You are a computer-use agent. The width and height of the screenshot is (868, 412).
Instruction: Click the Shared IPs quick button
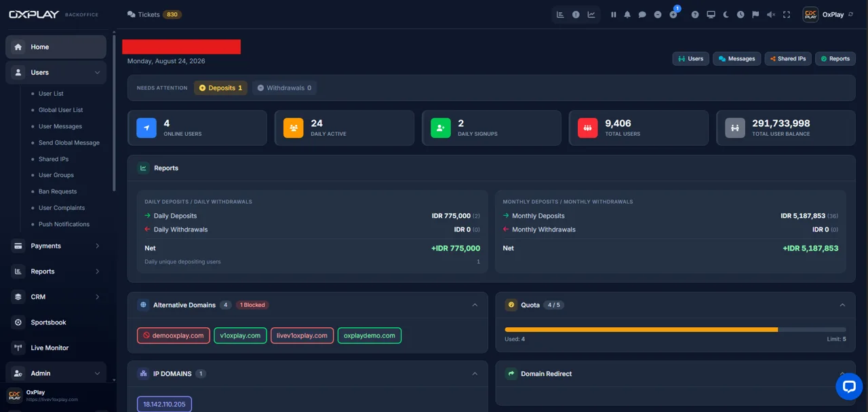pos(788,58)
